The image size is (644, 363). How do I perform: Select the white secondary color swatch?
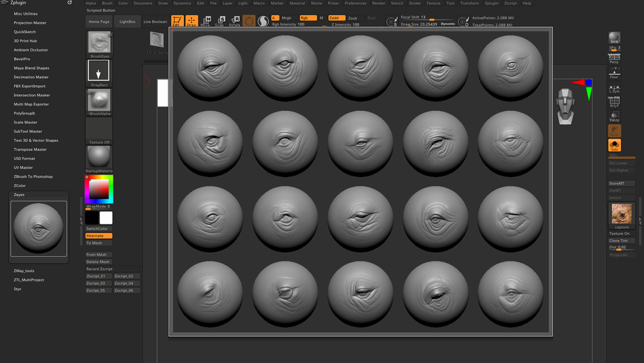106,218
